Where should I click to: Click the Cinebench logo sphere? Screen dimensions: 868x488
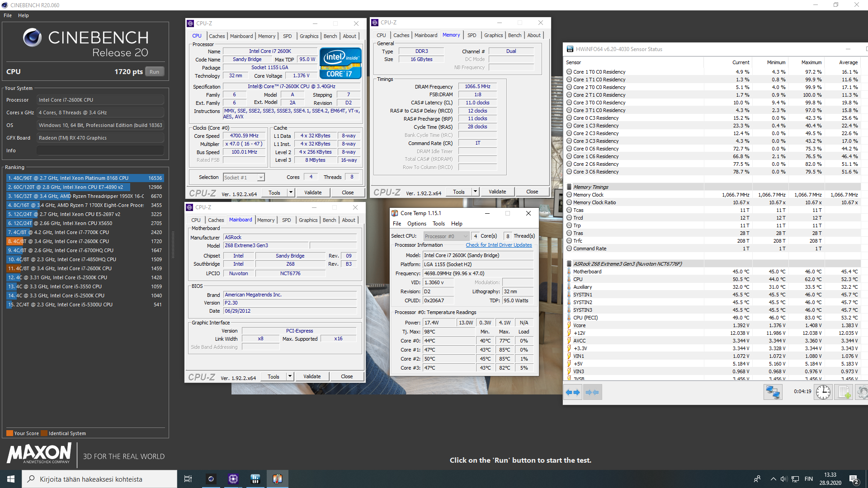point(33,38)
